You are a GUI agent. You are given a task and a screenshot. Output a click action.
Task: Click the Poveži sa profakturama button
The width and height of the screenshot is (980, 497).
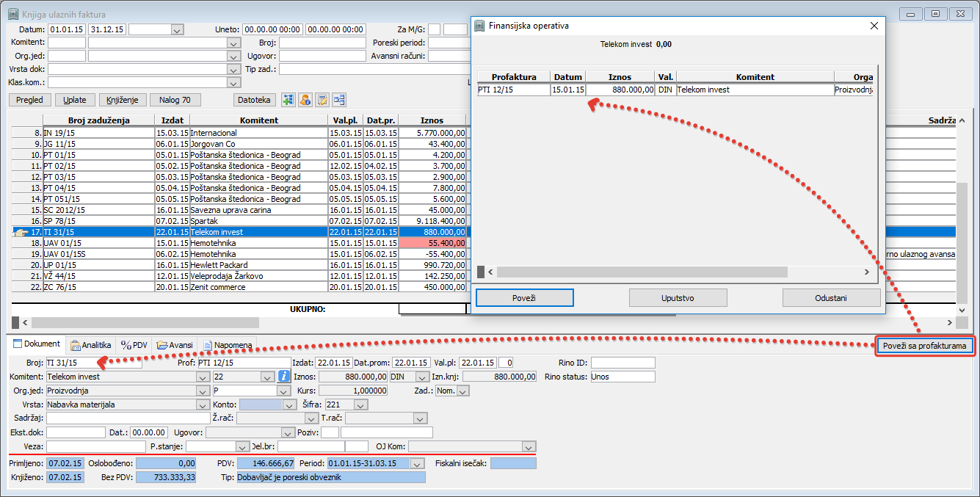926,346
